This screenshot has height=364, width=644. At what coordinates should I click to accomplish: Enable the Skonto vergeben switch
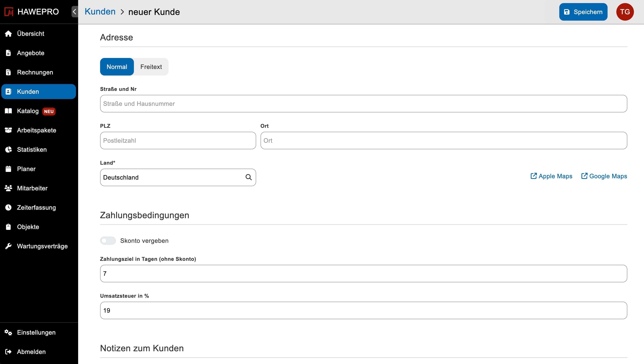click(x=108, y=240)
